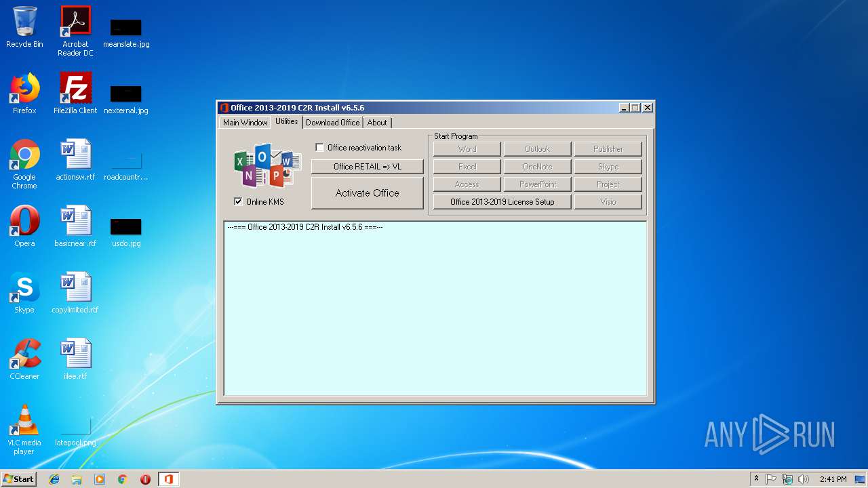Select the Utilities tab
The height and width of the screenshot is (488, 868).
[x=286, y=121]
